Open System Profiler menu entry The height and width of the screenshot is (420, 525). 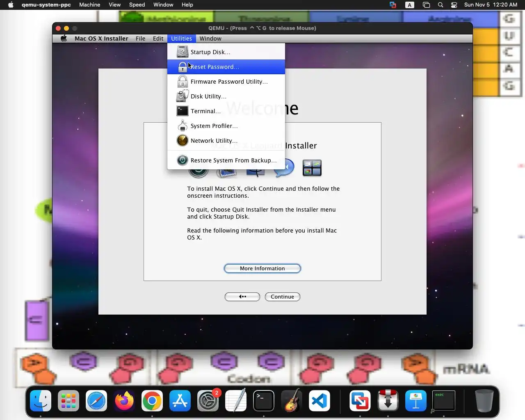(226, 126)
